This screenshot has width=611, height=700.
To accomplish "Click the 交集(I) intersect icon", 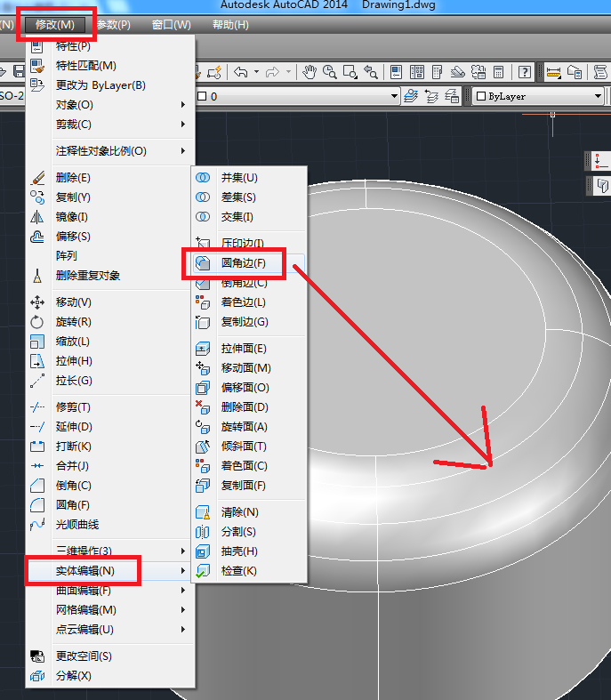I will click(203, 217).
